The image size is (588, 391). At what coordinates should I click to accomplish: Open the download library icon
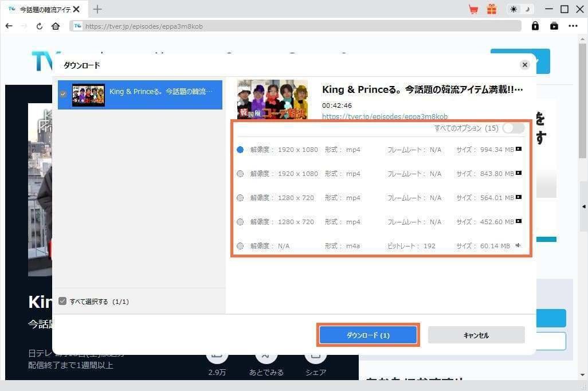(554, 26)
